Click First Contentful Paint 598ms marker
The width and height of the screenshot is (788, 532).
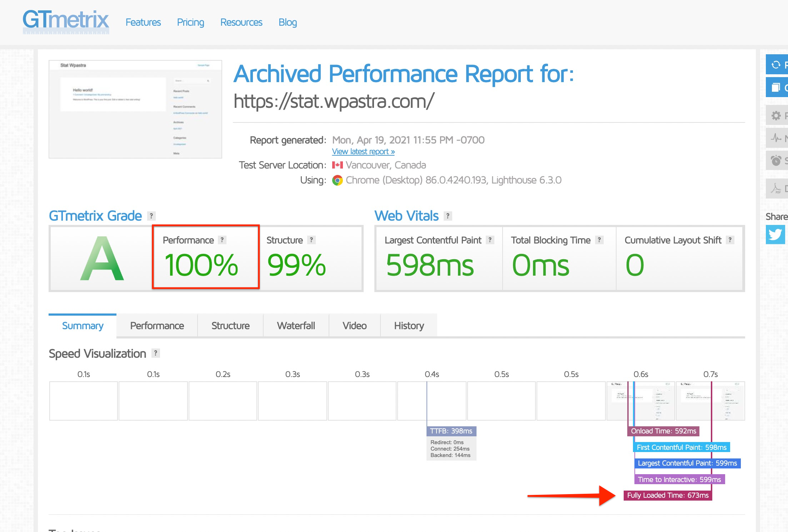[682, 447]
